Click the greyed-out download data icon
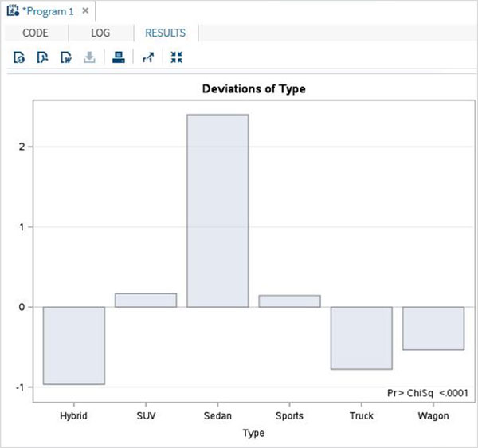The image size is (478, 448). 90,57
